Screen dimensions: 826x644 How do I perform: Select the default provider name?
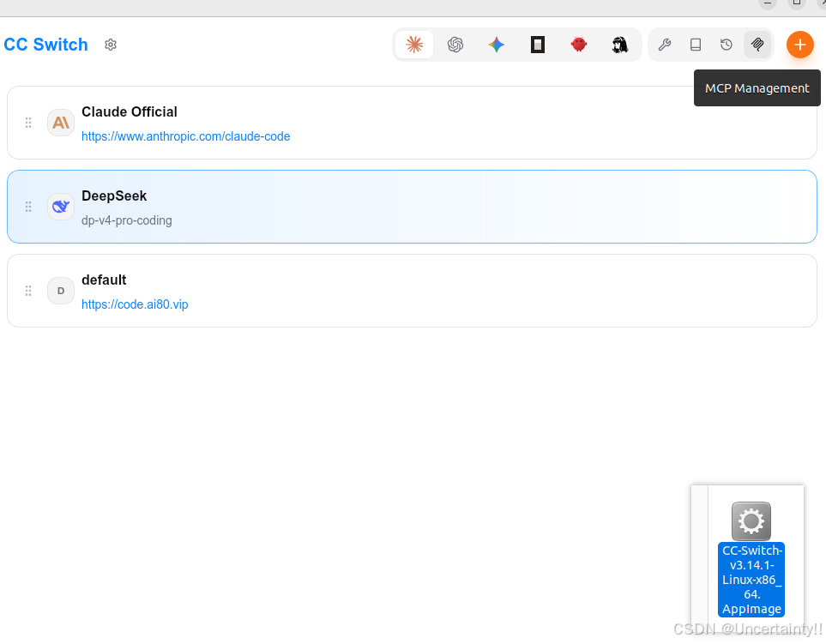click(x=104, y=280)
